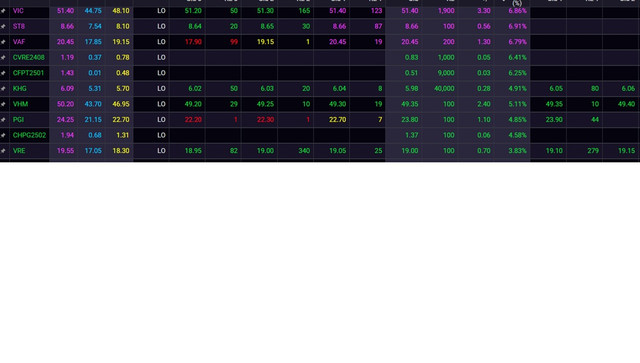
Task: Click CHPG2502 matched price 1.37
Action: (x=411, y=135)
